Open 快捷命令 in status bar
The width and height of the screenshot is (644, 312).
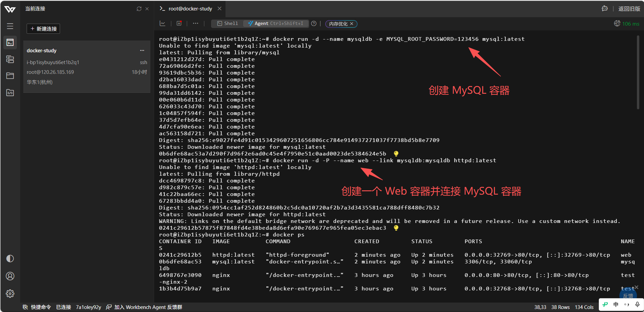tap(37, 307)
